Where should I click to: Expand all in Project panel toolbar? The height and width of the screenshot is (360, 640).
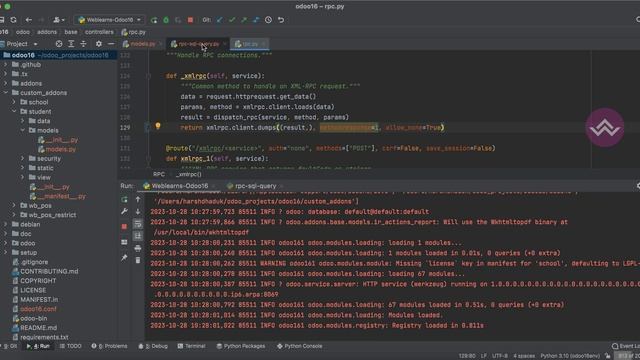tap(71, 44)
